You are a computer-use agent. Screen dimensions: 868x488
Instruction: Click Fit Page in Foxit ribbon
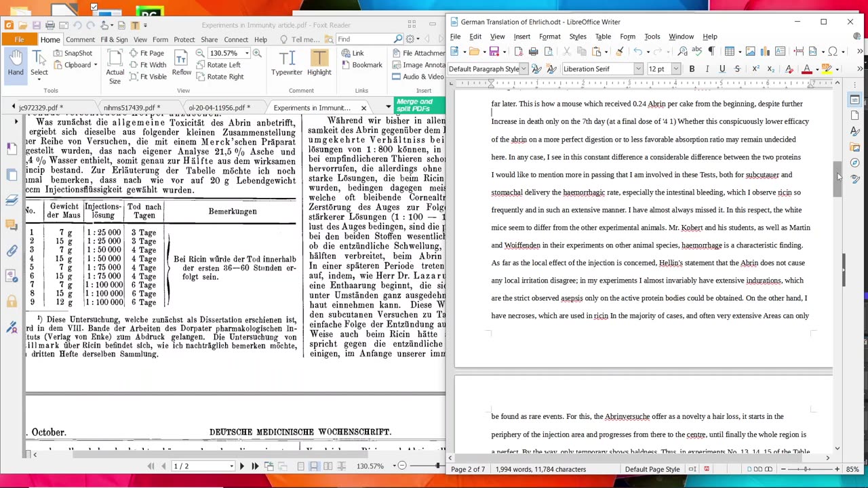146,53
